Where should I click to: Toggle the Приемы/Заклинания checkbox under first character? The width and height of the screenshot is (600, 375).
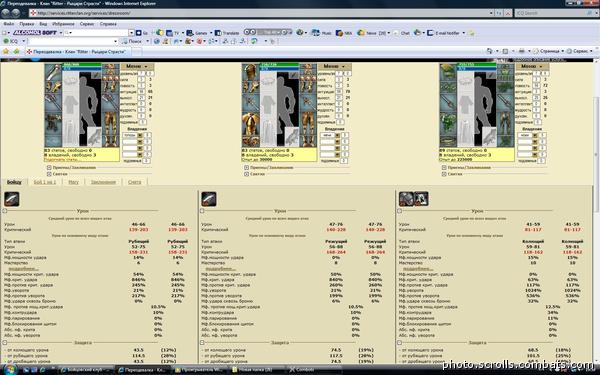tap(49, 168)
